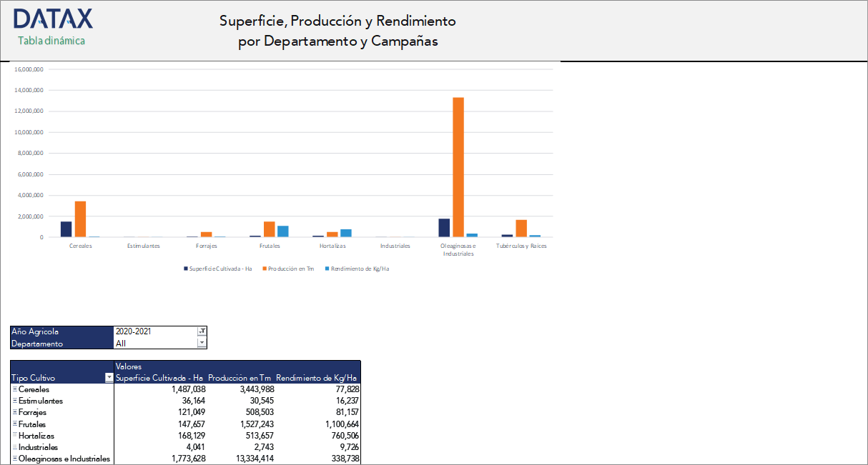The width and height of the screenshot is (868, 465).
Task: Open the Tipo Cultivo header filter dropdown
Action: coord(109,376)
